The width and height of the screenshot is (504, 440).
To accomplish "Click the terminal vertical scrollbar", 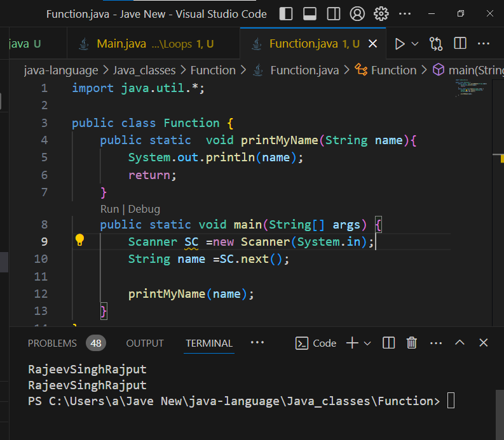I will (x=500, y=415).
